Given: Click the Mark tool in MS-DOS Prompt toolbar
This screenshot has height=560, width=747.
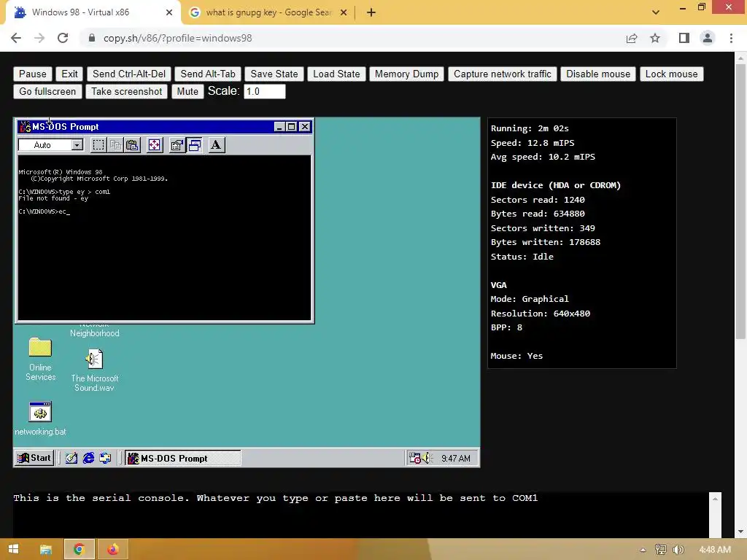Looking at the screenshot, I should tap(98, 145).
